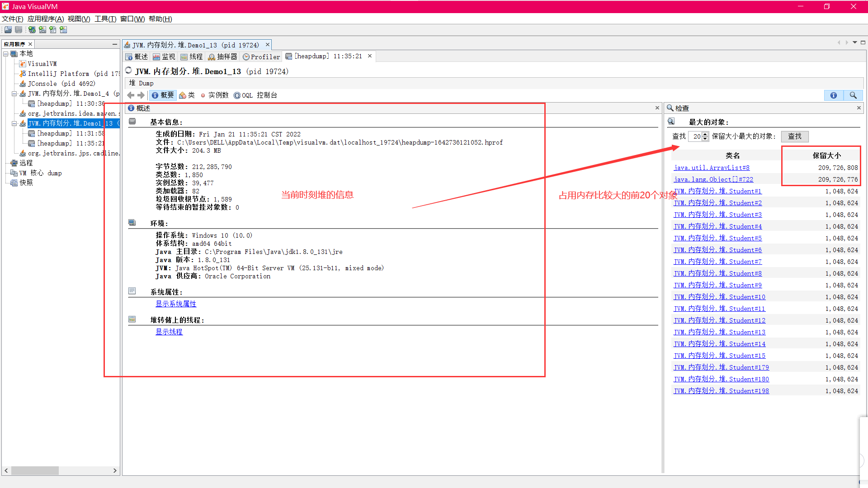Click the 显示系统属性 link
Screen dimensions: 868x488
coord(176,304)
